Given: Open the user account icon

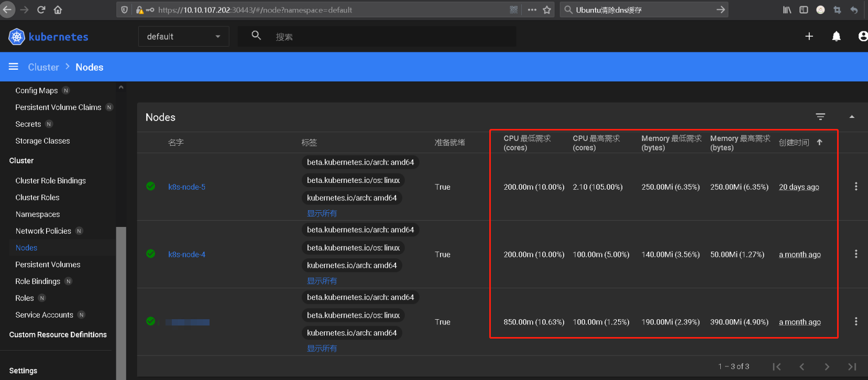Looking at the screenshot, I should point(863,36).
